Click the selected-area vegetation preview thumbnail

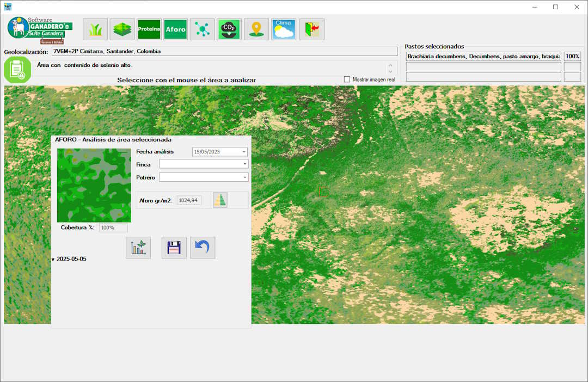pos(94,185)
